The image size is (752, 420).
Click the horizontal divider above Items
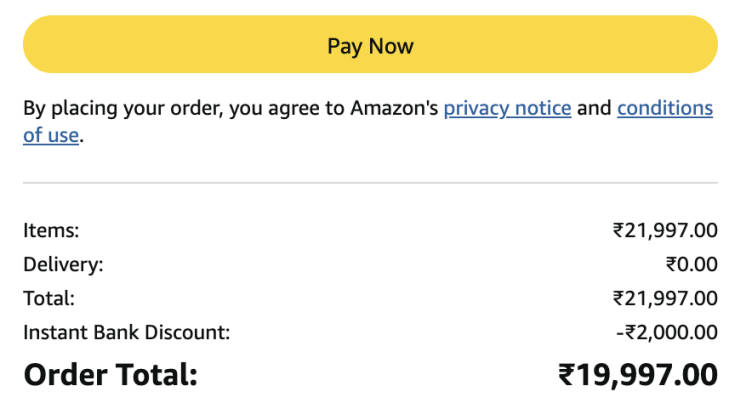[370, 183]
